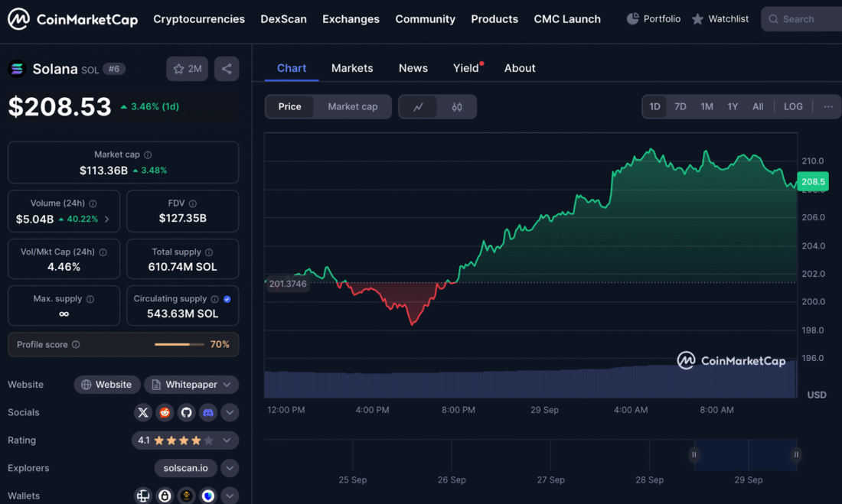Switch to candlestick chart view icon
The height and width of the screenshot is (504, 842).
point(457,107)
